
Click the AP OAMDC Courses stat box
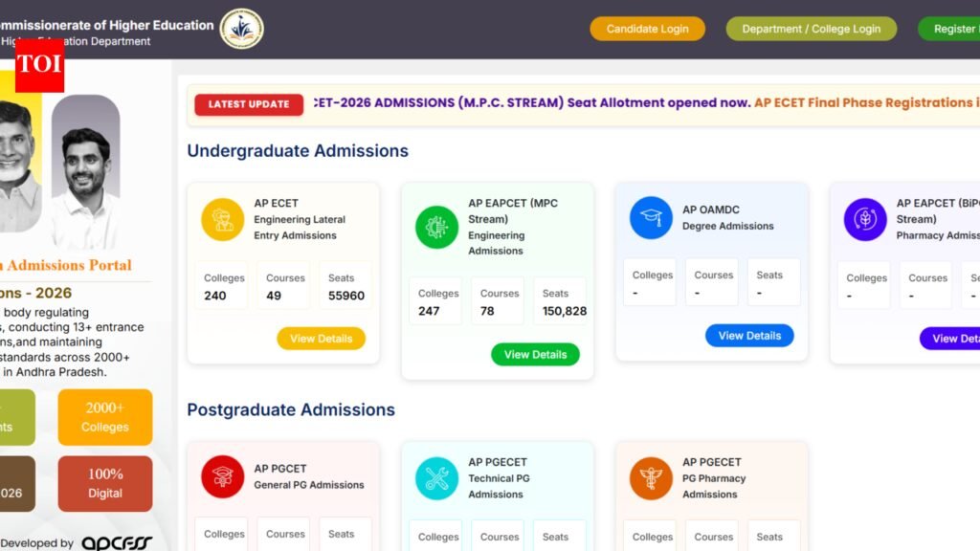click(x=712, y=282)
